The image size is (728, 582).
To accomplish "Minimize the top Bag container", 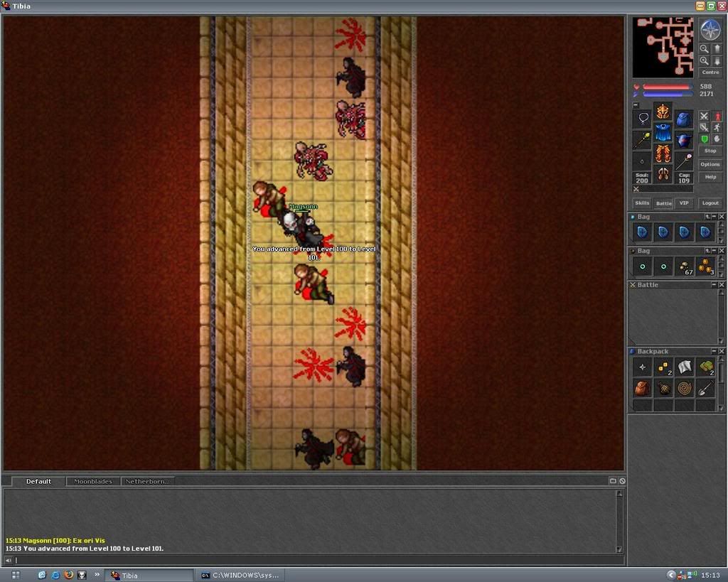I will (x=714, y=217).
